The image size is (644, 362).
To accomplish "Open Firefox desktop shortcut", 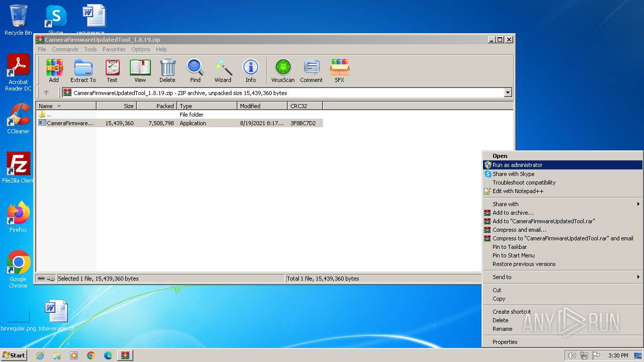I will pyautogui.click(x=18, y=217).
